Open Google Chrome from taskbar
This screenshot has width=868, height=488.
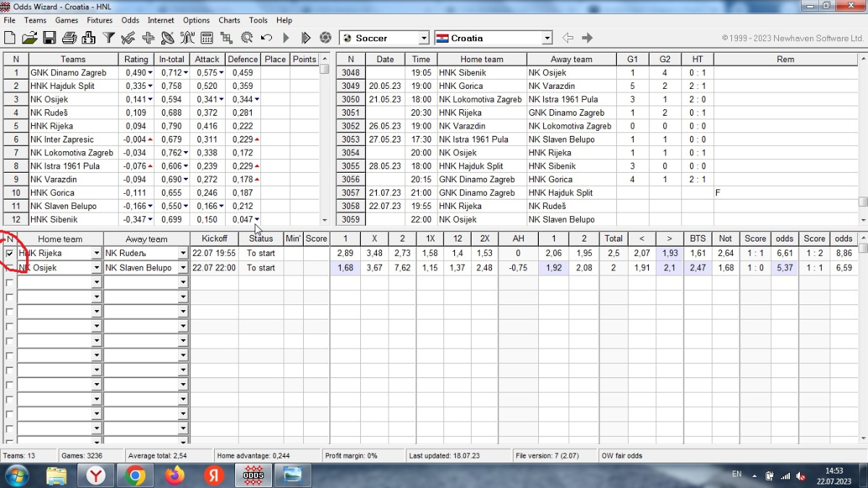(x=134, y=475)
